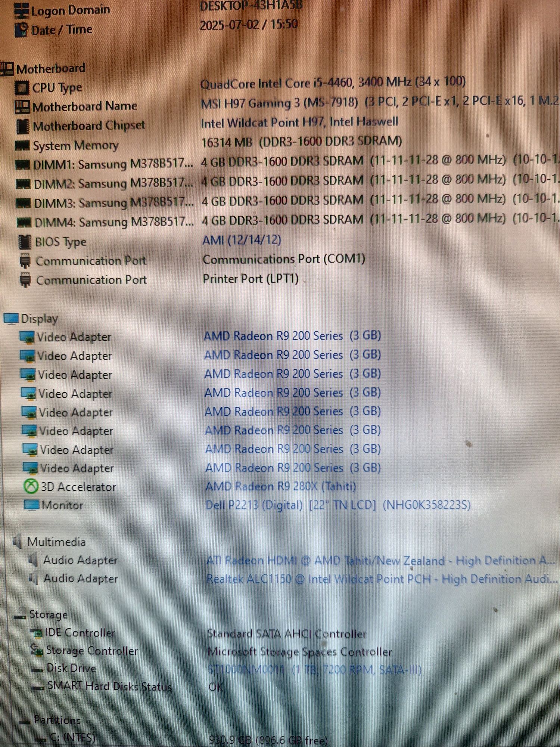This screenshot has width=560, height=747.
Task: Select the MSI H97 Gaming 3 value
Action: click(379, 102)
